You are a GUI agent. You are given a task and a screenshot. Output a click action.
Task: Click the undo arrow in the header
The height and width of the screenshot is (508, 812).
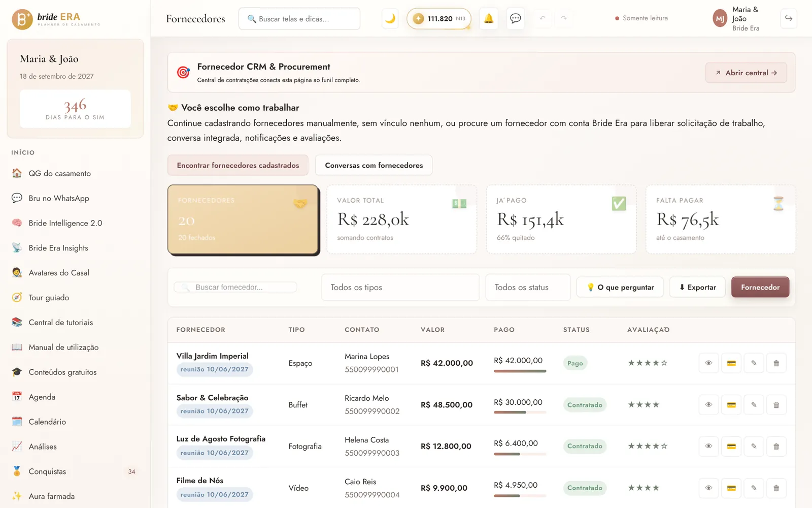point(543,19)
